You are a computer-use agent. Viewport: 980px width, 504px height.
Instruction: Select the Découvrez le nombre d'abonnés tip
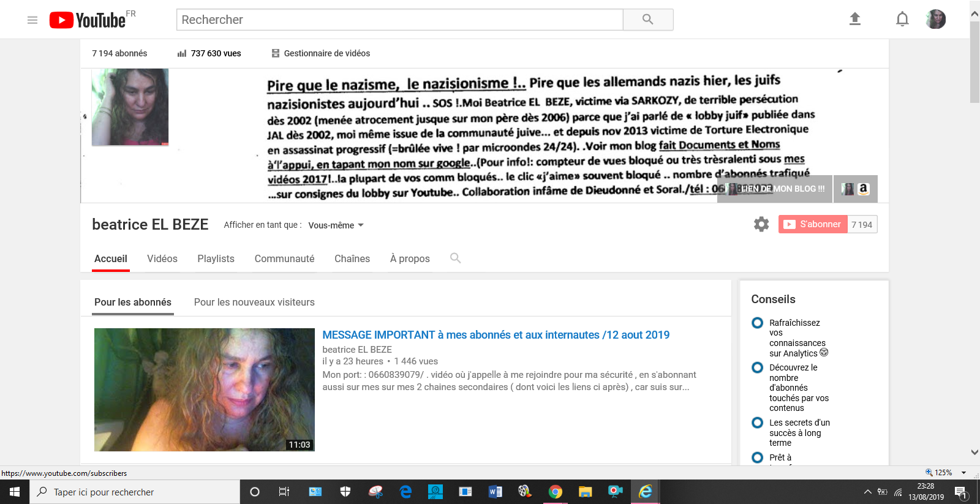point(758,367)
